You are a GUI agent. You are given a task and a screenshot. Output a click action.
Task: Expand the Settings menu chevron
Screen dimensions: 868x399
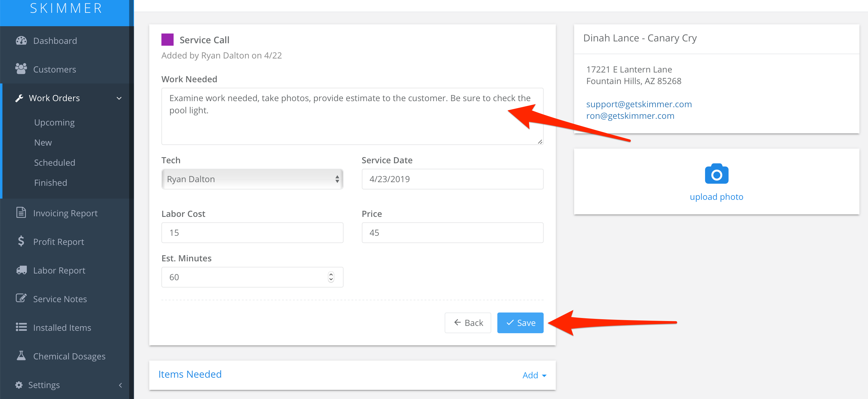(120, 385)
